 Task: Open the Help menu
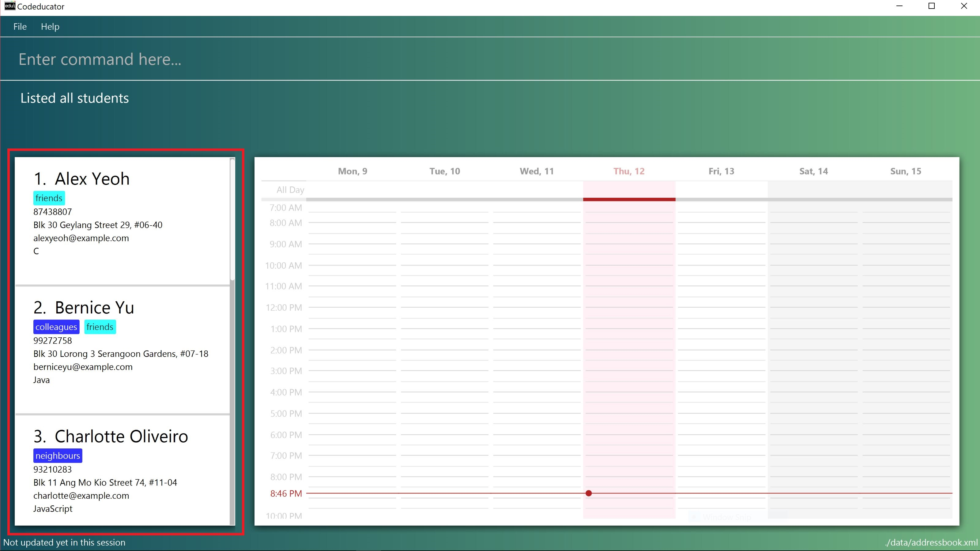point(50,26)
